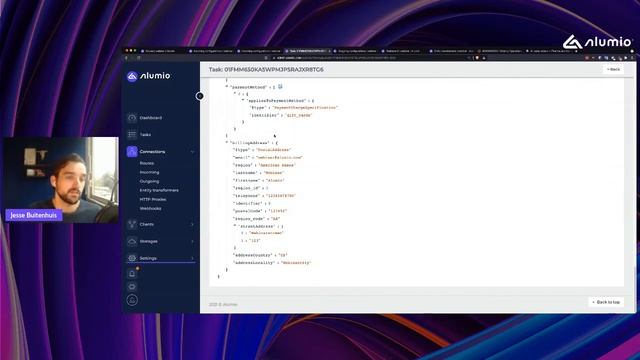Click the Back to top button

point(606,302)
